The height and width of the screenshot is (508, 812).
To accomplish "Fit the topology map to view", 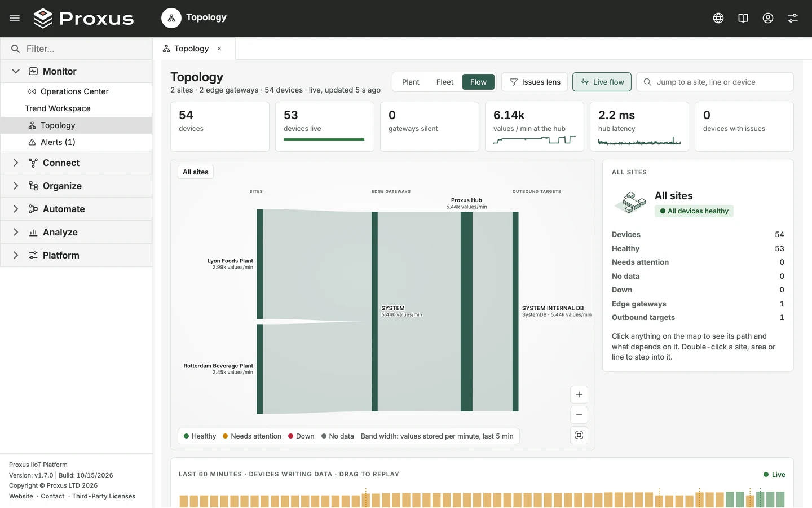I will [579, 435].
